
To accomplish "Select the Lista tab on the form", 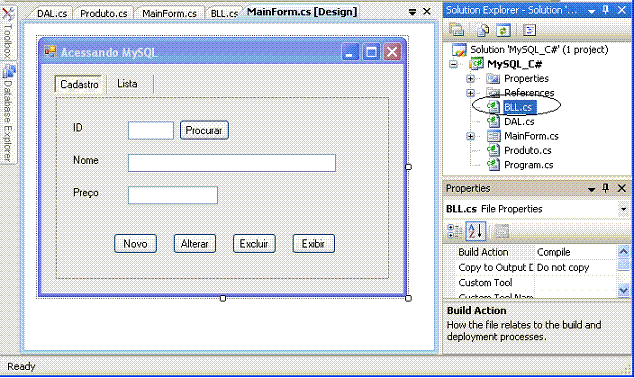I will point(127,84).
